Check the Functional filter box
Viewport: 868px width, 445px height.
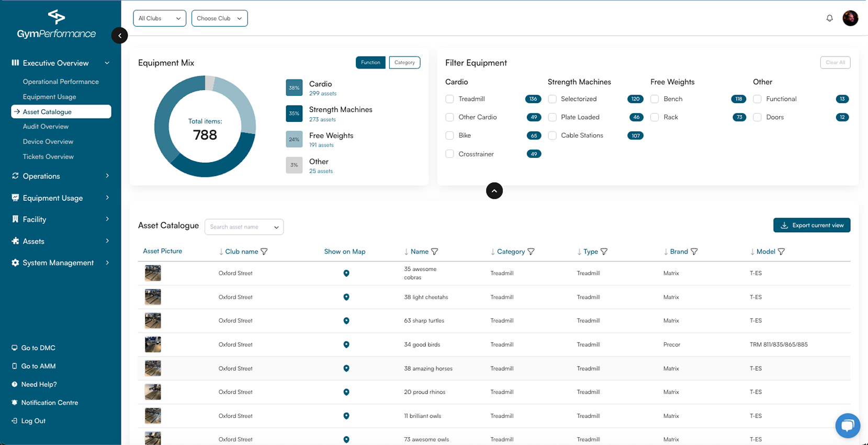[757, 99]
